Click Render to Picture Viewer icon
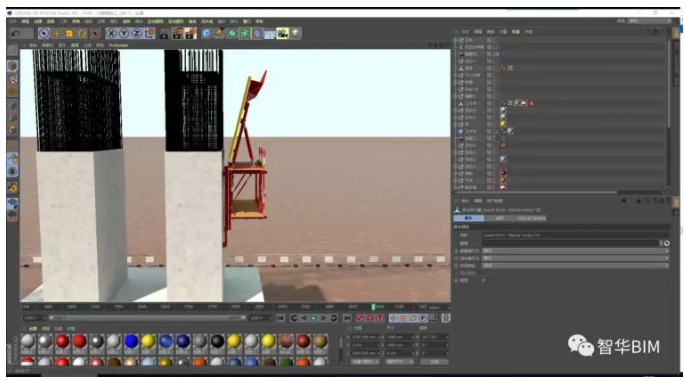The height and width of the screenshot is (381, 685). (177, 34)
